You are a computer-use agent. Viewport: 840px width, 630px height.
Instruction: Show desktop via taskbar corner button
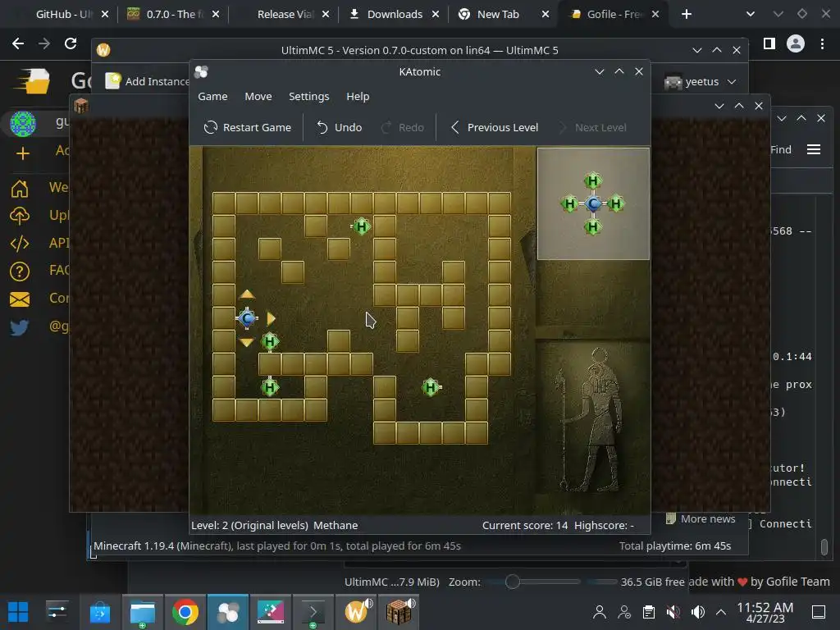(x=819, y=612)
